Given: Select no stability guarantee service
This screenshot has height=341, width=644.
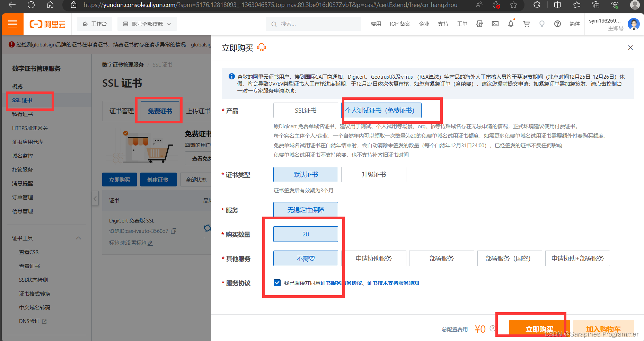Looking at the screenshot, I should 306,210.
